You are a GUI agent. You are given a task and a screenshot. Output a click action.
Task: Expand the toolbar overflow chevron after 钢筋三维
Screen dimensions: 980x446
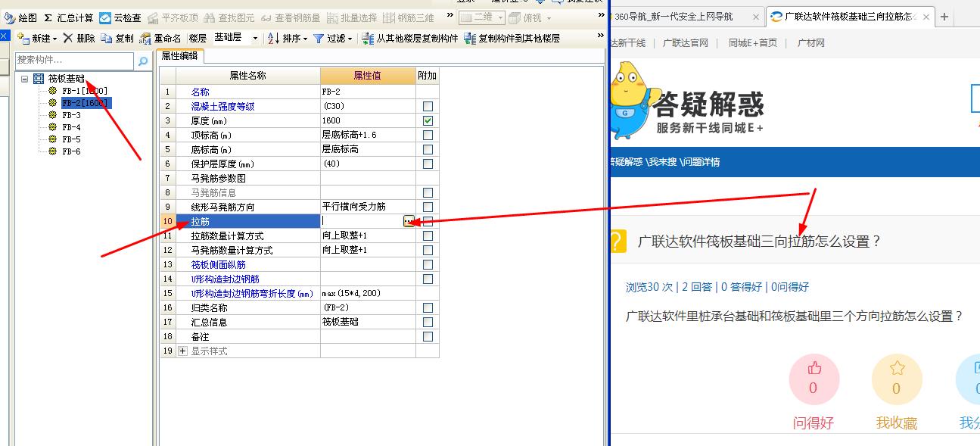coord(450,16)
